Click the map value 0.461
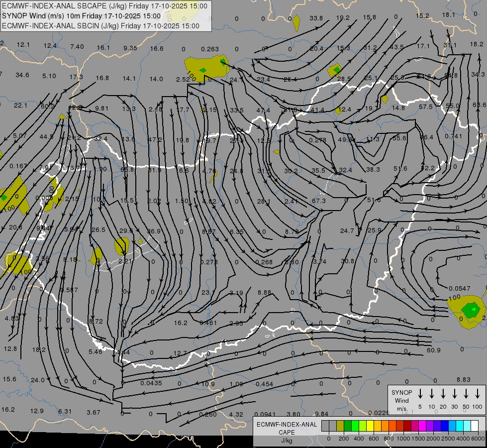Image resolution: width=487 pixels, height=448 pixels. point(208,323)
